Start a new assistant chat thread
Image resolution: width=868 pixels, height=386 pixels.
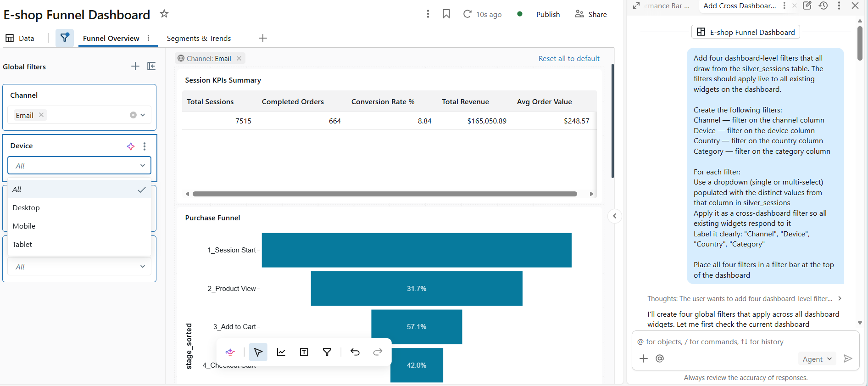click(807, 6)
